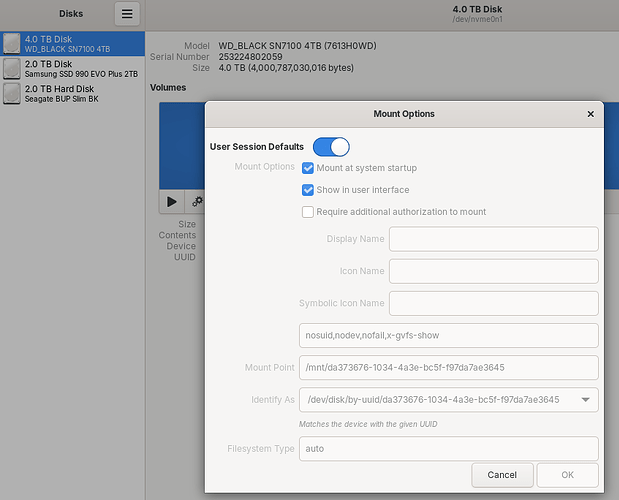This screenshot has height=500, width=619.
Task: Click the Display Name text field
Action: pyautogui.click(x=493, y=239)
